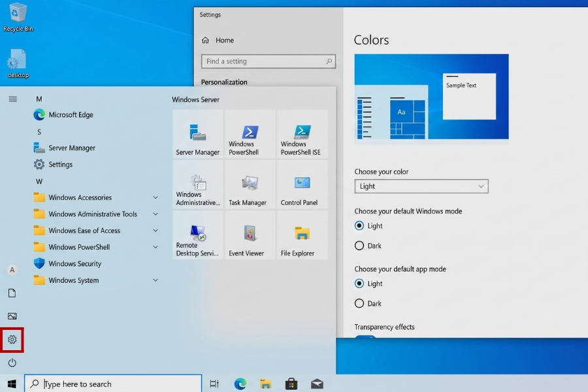The height and width of the screenshot is (392, 588).
Task: Launch Edge from the taskbar
Action: click(x=240, y=384)
